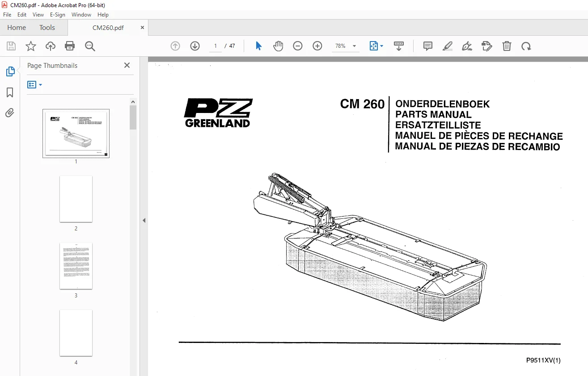The image size is (588, 376).
Task: Click the 'ONDERDELENBOEK' title text
Action: tap(442, 104)
